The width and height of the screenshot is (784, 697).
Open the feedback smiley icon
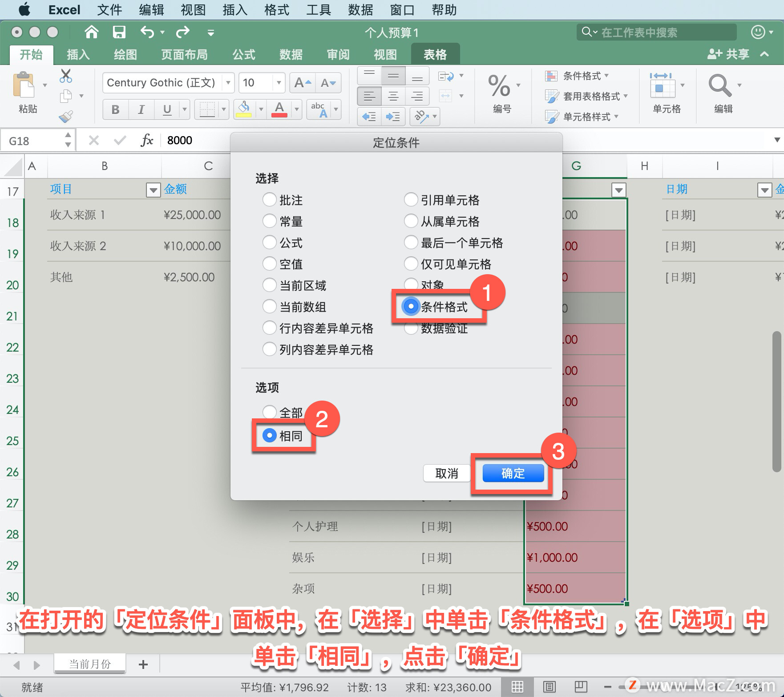click(758, 32)
